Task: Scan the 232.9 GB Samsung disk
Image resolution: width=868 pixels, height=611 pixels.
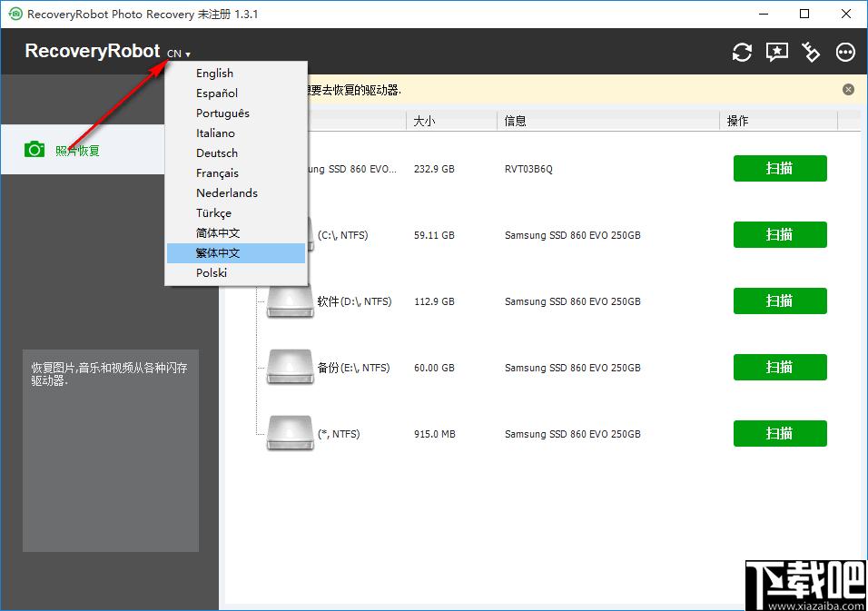Action: tap(780, 168)
